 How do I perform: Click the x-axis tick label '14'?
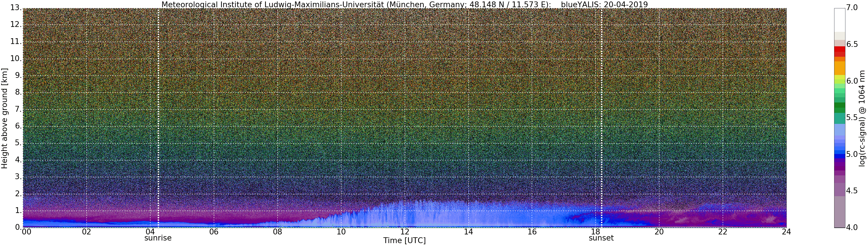[x=468, y=232]
